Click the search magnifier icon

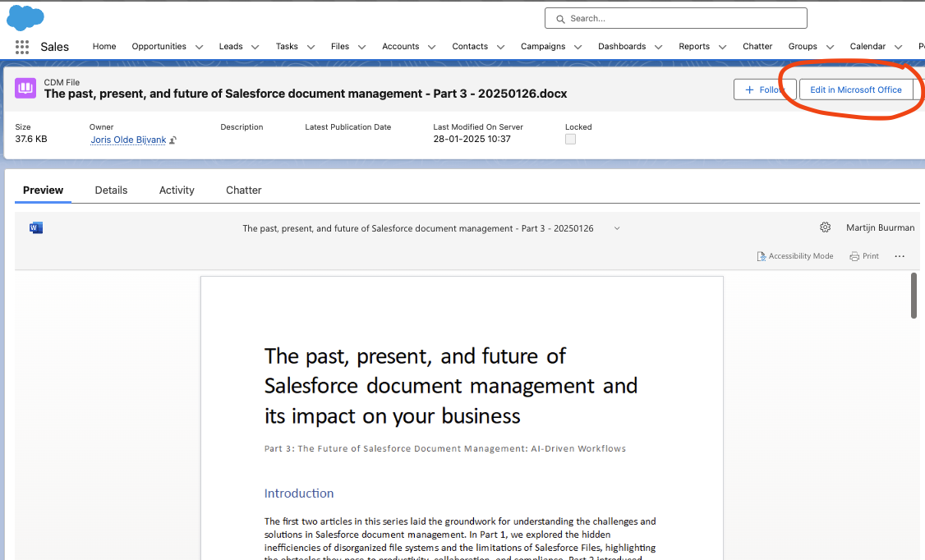(x=560, y=19)
